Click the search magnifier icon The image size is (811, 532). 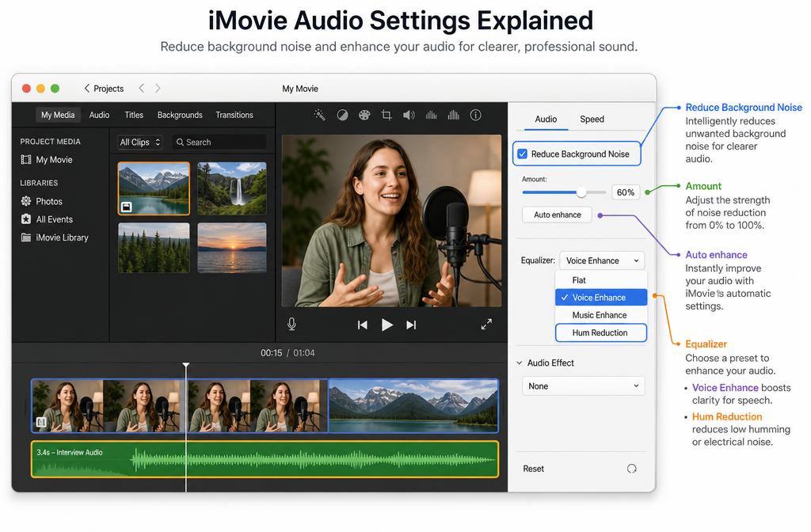(180, 142)
